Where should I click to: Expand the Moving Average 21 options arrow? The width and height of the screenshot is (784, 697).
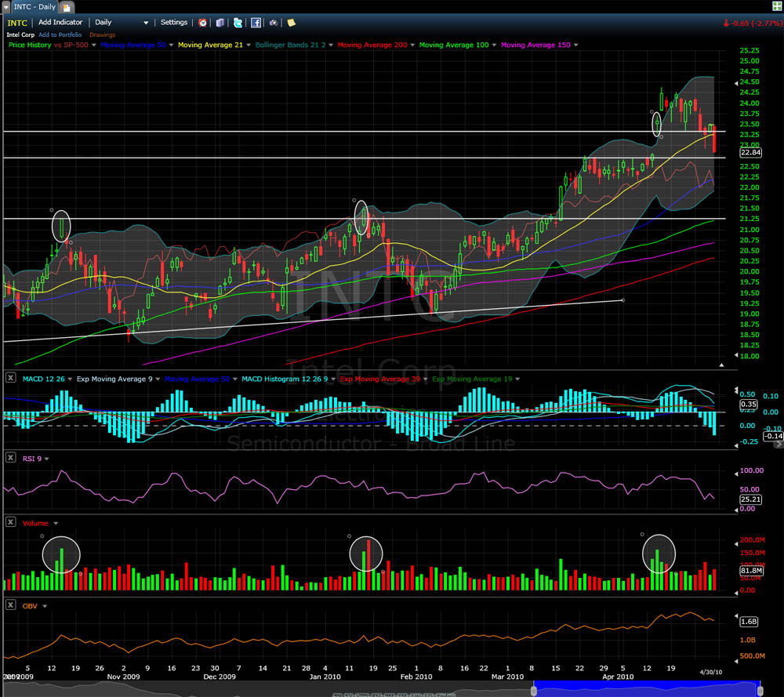[x=249, y=45]
